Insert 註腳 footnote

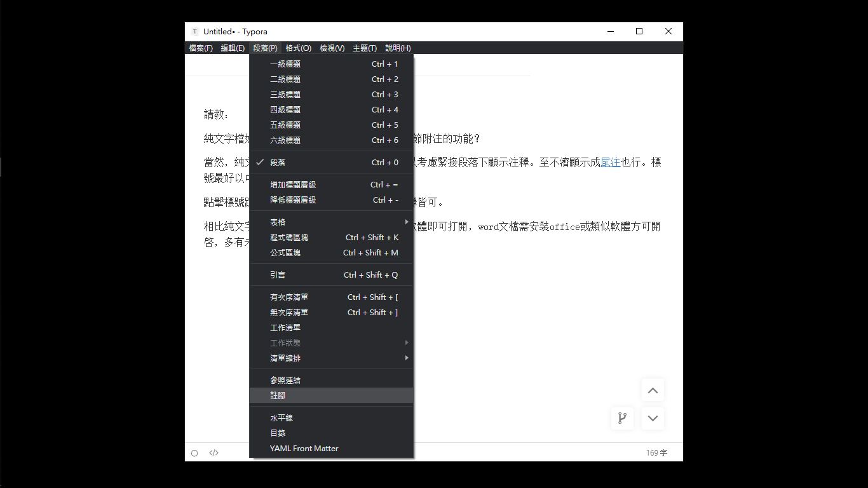click(x=331, y=396)
